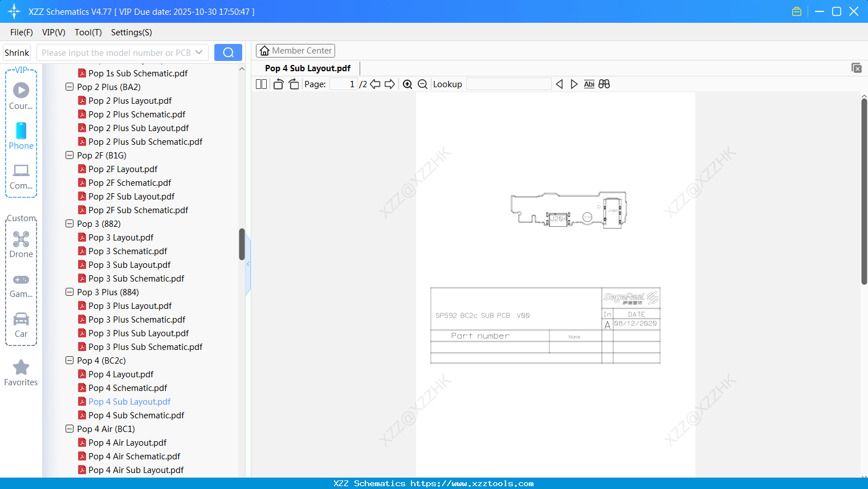
Task: Switch to the Pop 4 Sub Layout.pdf tab
Action: pyautogui.click(x=307, y=68)
